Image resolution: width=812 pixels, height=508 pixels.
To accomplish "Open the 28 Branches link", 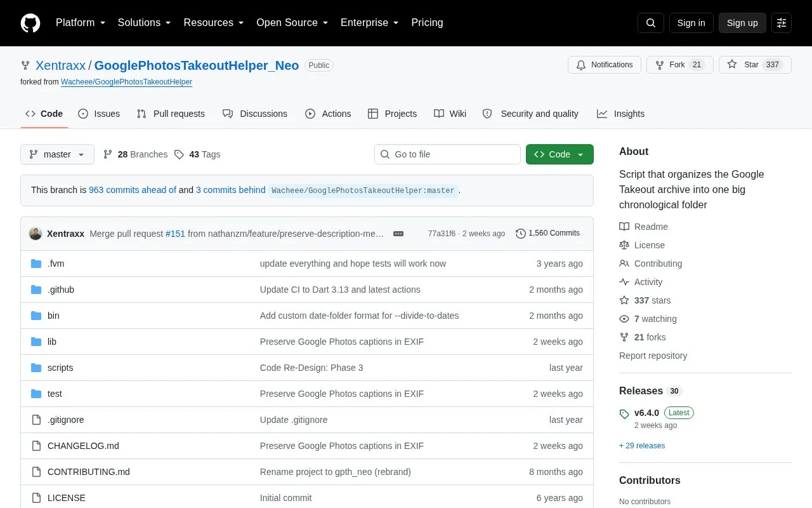I will pyautogui.click(x=135, y=154).
